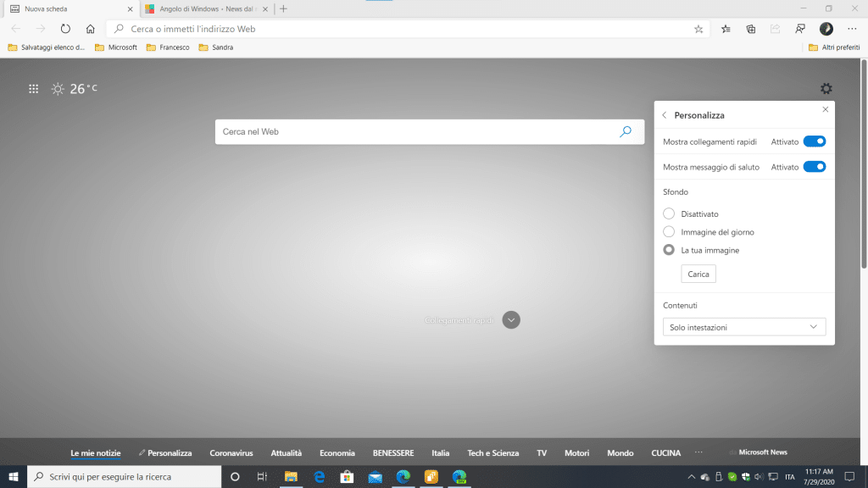This screenshot has width=868, height=488.
Task: Open the Coronavirus news category
Action: tap(231, 453)
